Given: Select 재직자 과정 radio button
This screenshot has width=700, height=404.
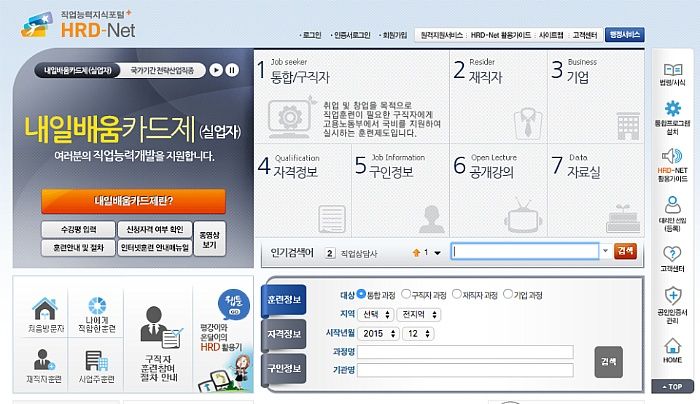Looking at the screenshot, I should point(457,294).
